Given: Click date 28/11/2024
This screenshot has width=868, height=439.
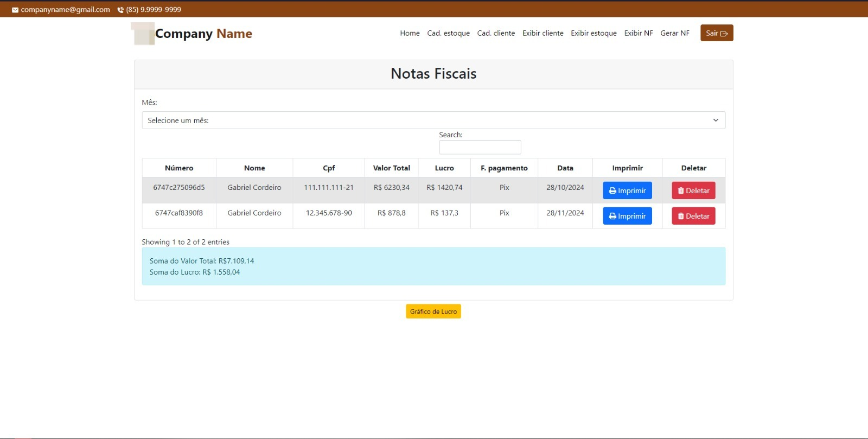Looking at the screenshot, I should point(565,213).
